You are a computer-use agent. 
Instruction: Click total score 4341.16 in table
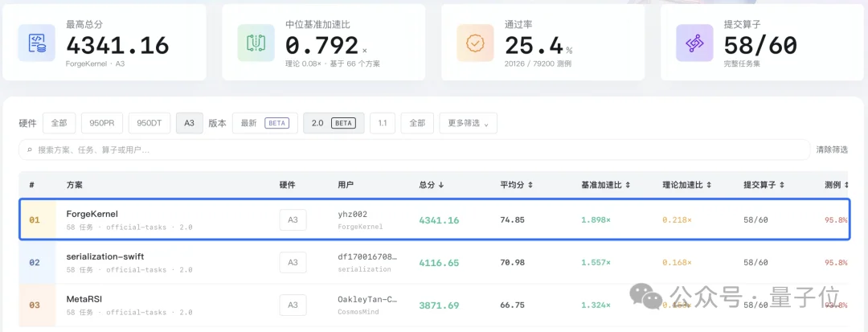click(439, 220)
